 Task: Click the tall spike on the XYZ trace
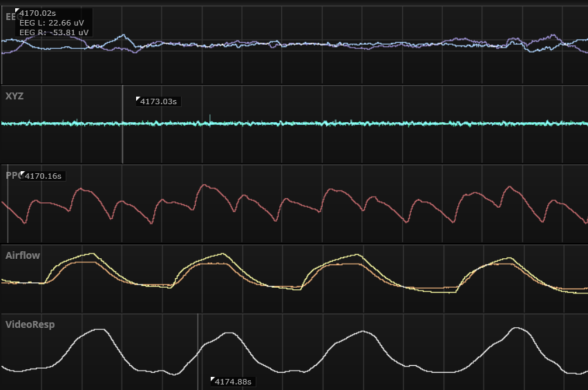point(210,117)
